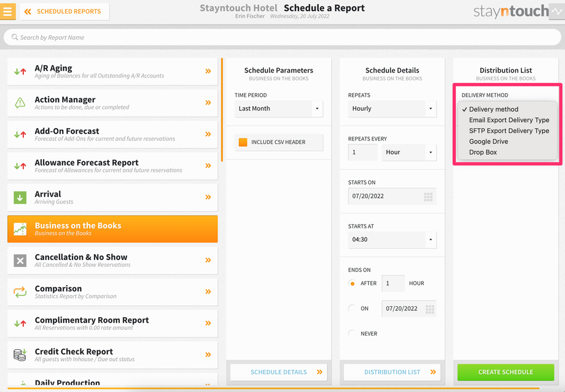The height and width of the screenshot is (392, 565).
Task: Click the Credit Check Report coins icon
Action: (x=20, y=355)
